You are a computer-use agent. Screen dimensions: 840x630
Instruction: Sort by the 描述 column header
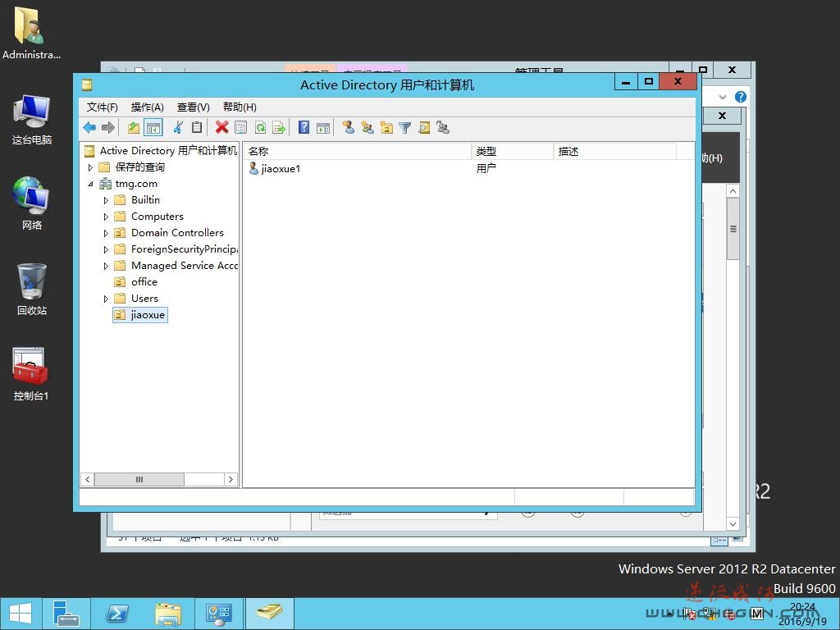point(614,152)
